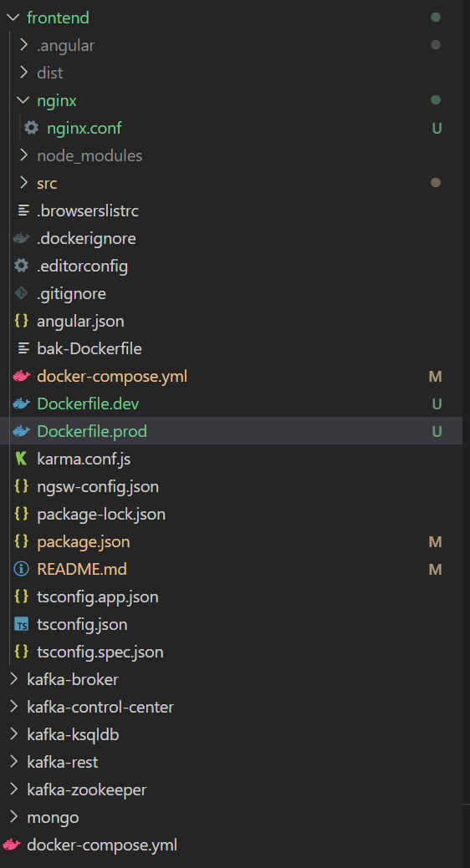Select the nginx folder name
Viewport: 470px width, 868px height.
[57, 101]
